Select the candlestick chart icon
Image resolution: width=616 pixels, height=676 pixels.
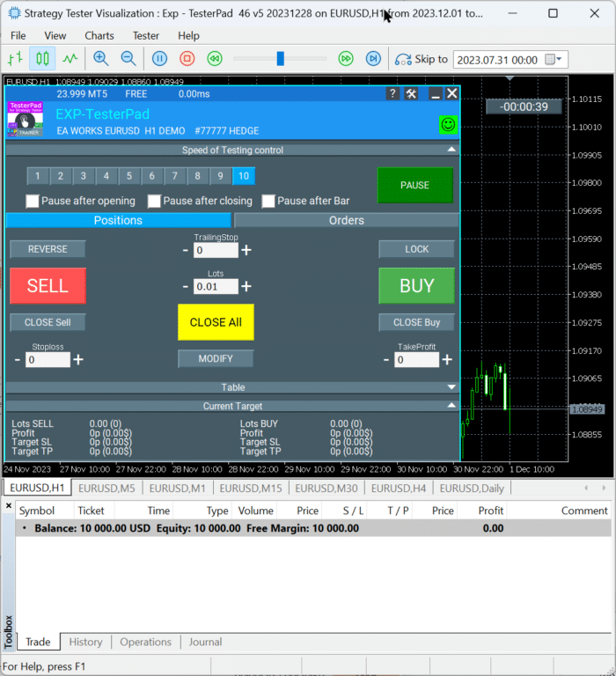[42, 59]
